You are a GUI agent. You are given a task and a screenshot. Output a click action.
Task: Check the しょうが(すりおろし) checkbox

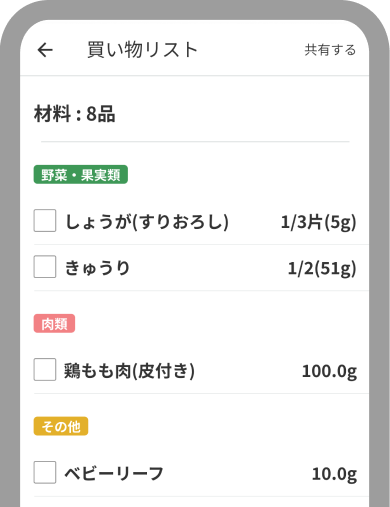tap(45, 220)
